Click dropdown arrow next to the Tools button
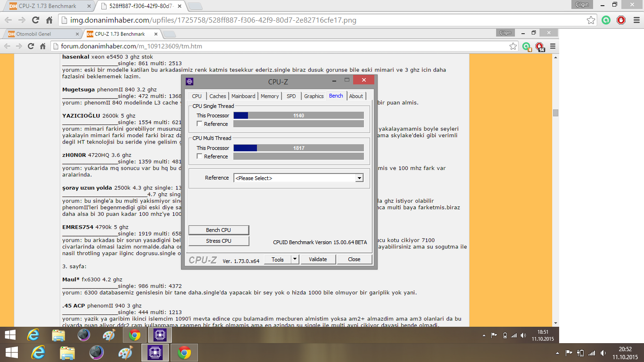 pyautogui.click(x=295, y=259)
